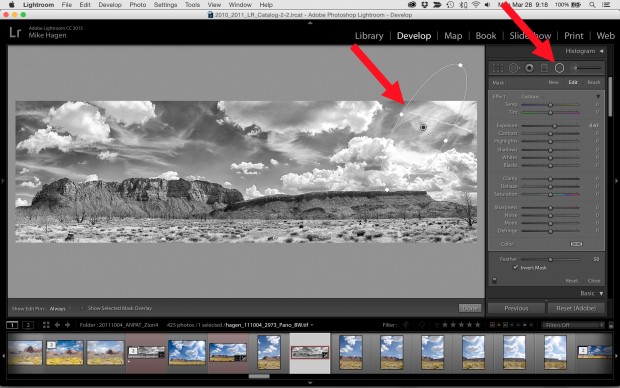
Task: Expand the Basic panel triangle
Action: click(601, 293)
